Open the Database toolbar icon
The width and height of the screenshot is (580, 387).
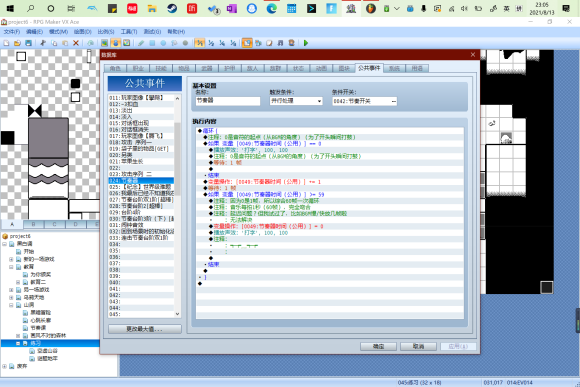pyautogui.click(x=247, y=43)
